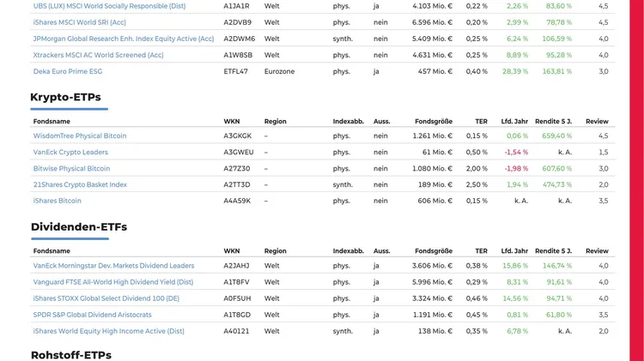The width and height of the screenshot is (644, 361).
Task: Open WisdomTree Physical Bitcoin fund page
Action: coord(79,135)
